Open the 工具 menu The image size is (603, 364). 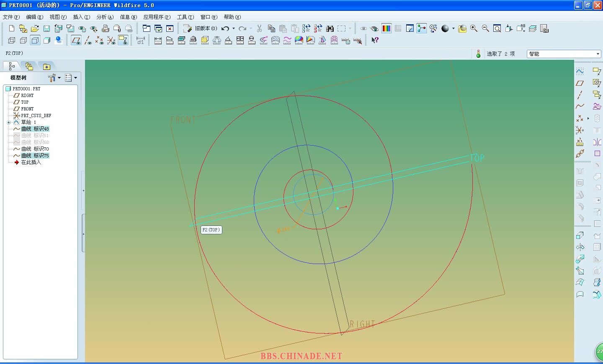tap(185, 17)
